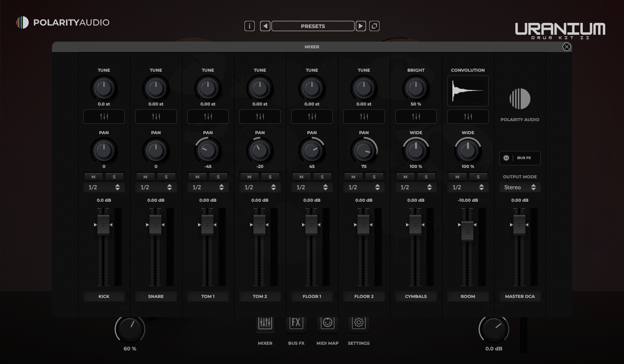Open the Tom 2 output 1/2 dropdown
624x364 pixels.
click(260, 187)
